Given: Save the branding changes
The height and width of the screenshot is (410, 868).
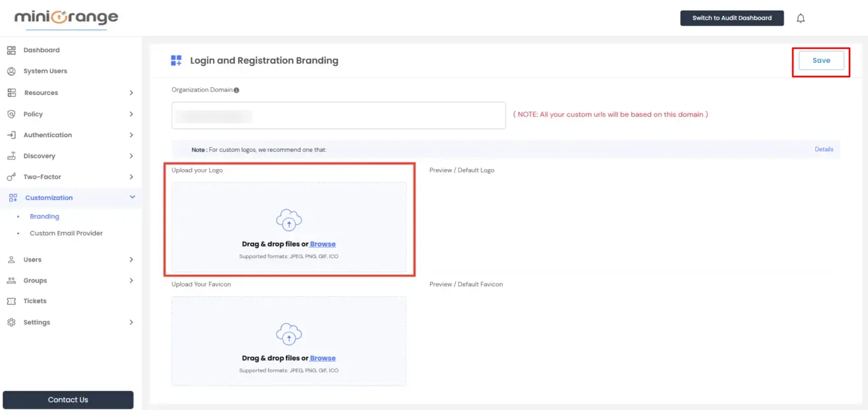Looking at the screenshot, I should click(x=821, y=60).
